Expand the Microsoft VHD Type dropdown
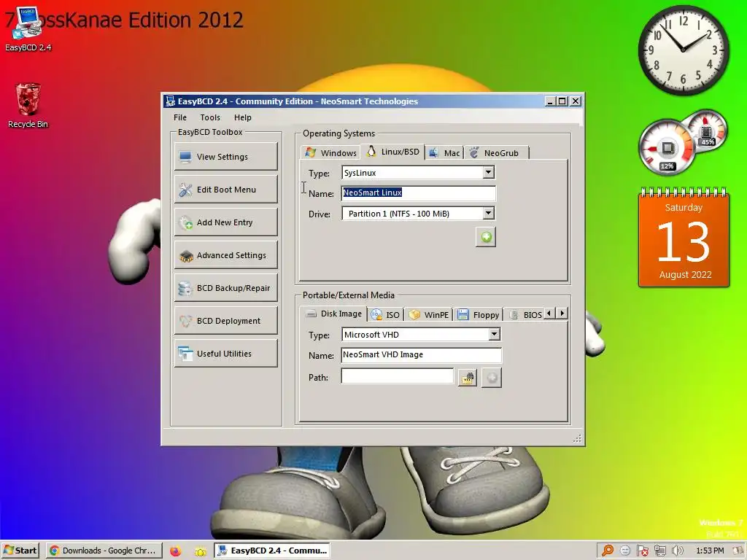Image resolution: width=747 pixels, height=560 pixels. (x=494, y=334)
